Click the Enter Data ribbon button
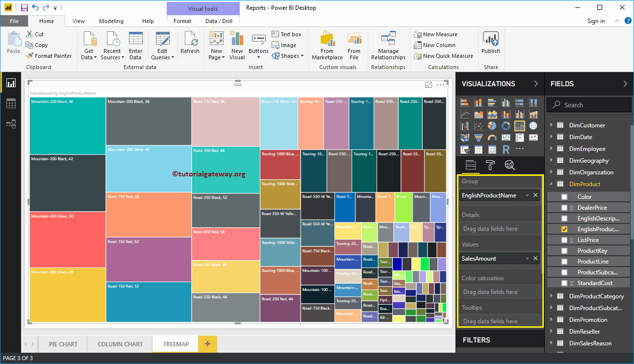This screenshot has width=634, height=364. click(136, 46)
